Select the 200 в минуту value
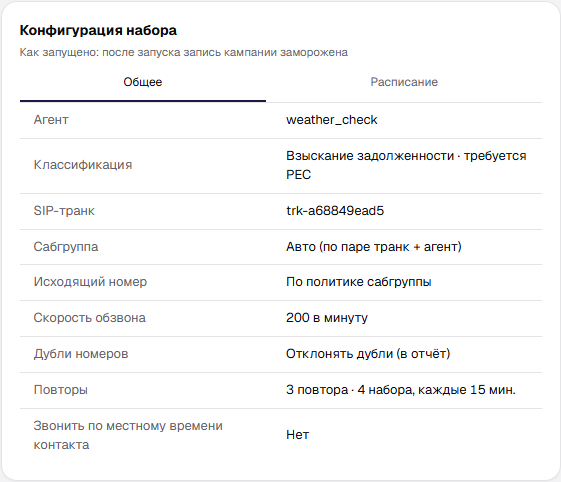 pyautogui.click(x=327, y=318)
